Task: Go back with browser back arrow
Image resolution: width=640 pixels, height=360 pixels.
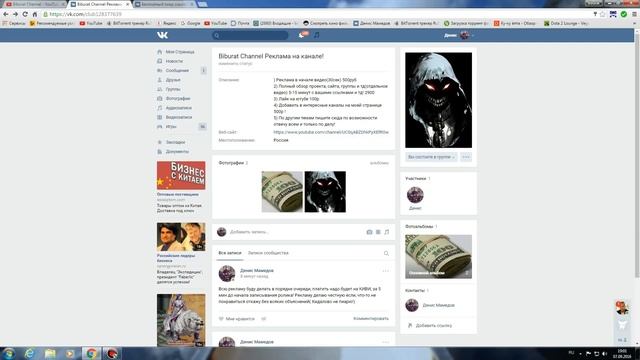Action: pyautogui.click(x=6, y=14)
